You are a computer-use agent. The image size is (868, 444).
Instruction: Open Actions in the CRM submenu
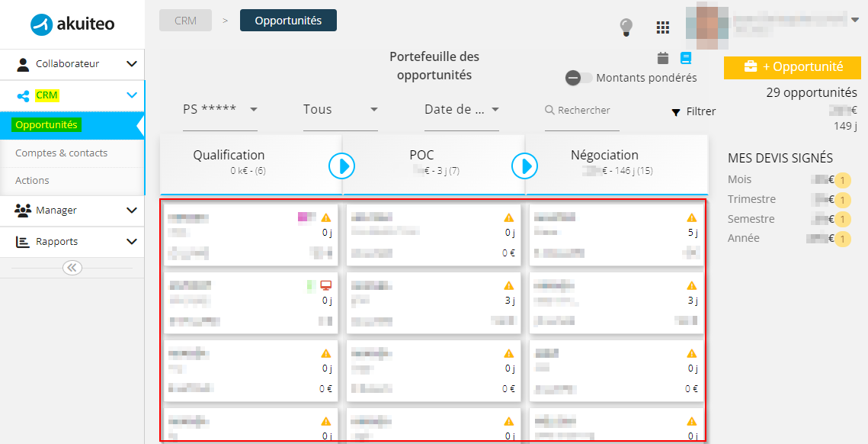[32, 181]
